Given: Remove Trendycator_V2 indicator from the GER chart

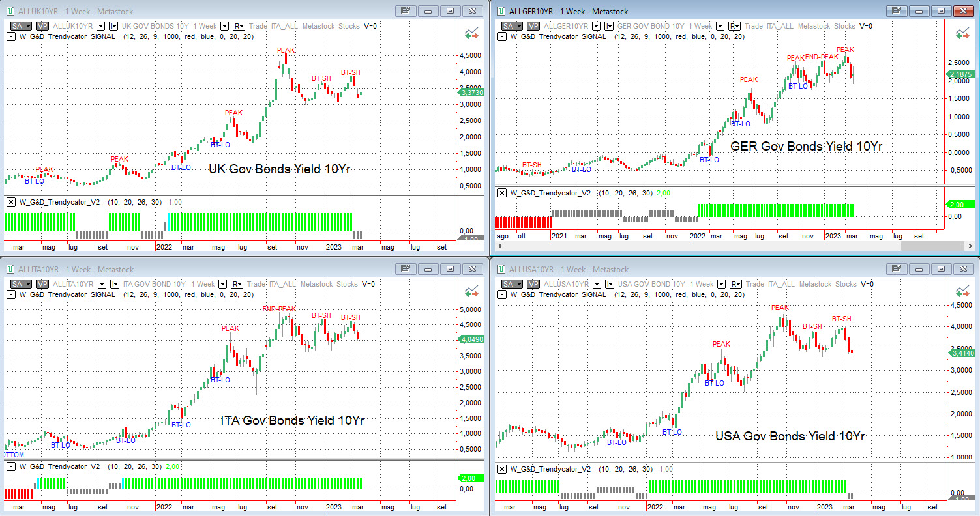Looking at the screenshot, I should point(501,193).
